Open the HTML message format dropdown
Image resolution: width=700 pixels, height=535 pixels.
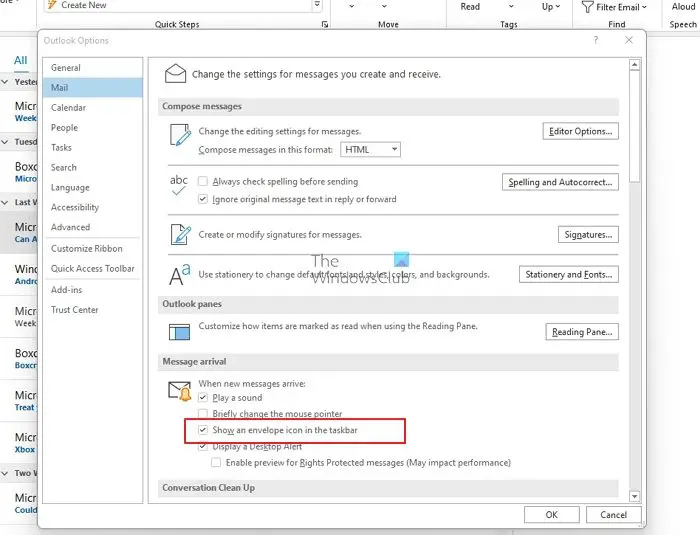[x=370, y=149]
